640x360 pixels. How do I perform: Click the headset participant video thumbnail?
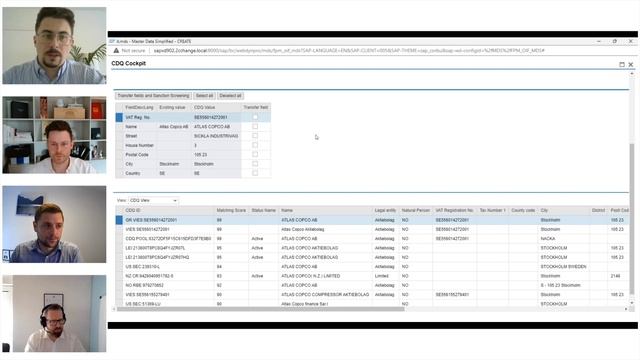pyautogui.click(x=54, y=313)
